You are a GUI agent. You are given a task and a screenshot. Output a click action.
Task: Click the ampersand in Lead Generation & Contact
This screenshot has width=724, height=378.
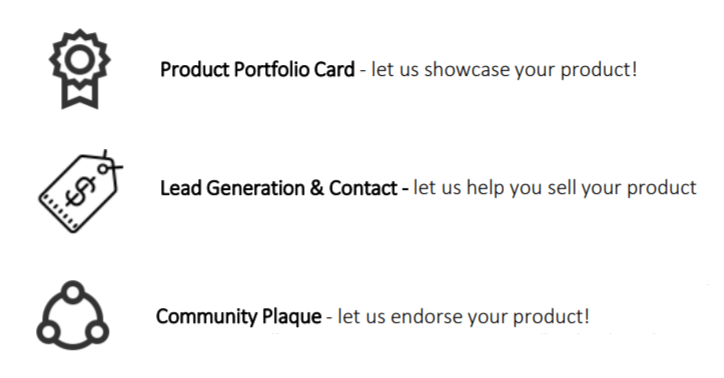coord(317,188)
